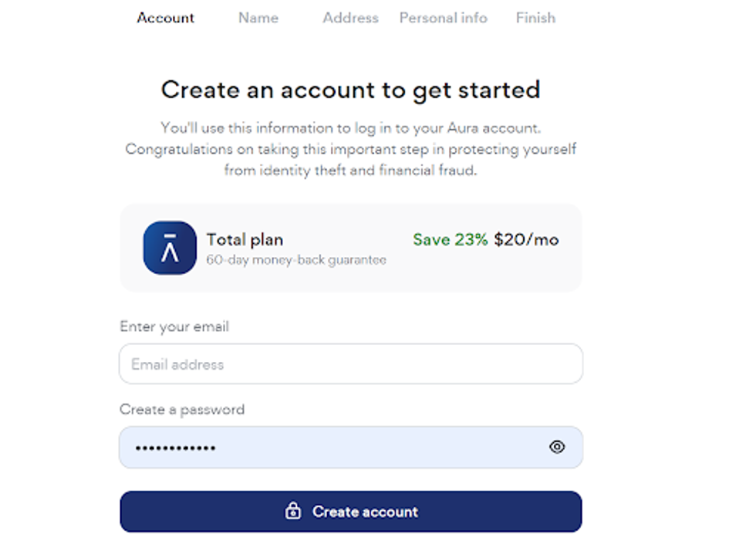Jump to the Finish step tab
This screenshot has width=756, height=541.
[x=535, y=18]
